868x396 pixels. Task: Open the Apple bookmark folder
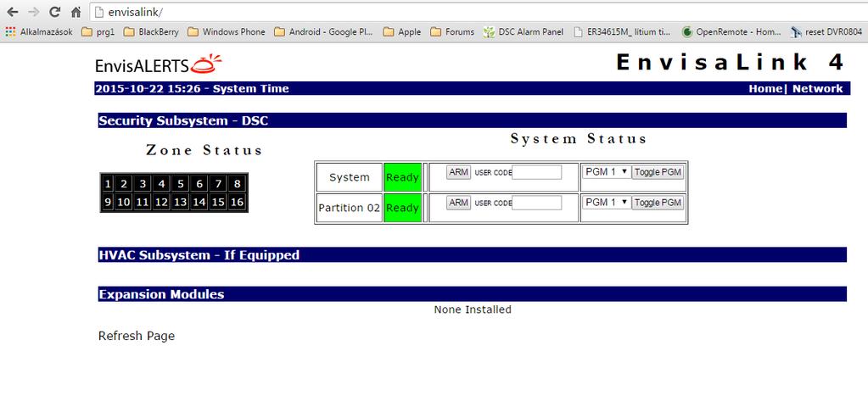[402, 32]
